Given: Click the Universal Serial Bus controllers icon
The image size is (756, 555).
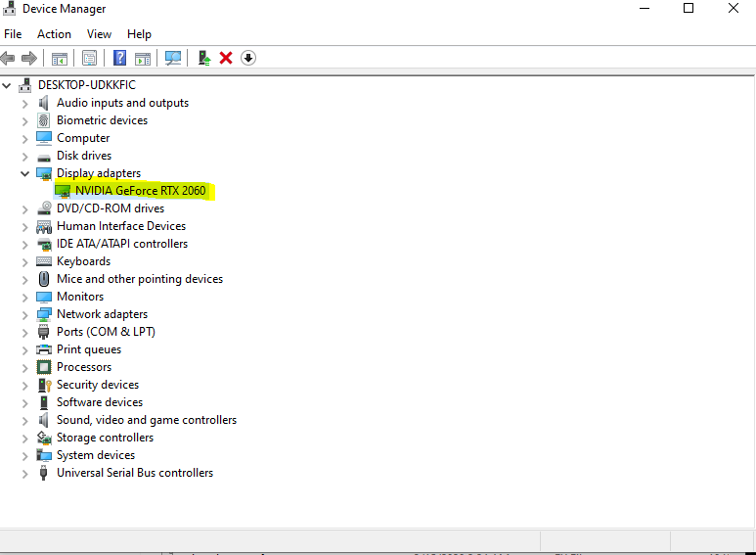Looking at the screenshot, I should click(x=43, y=473).
